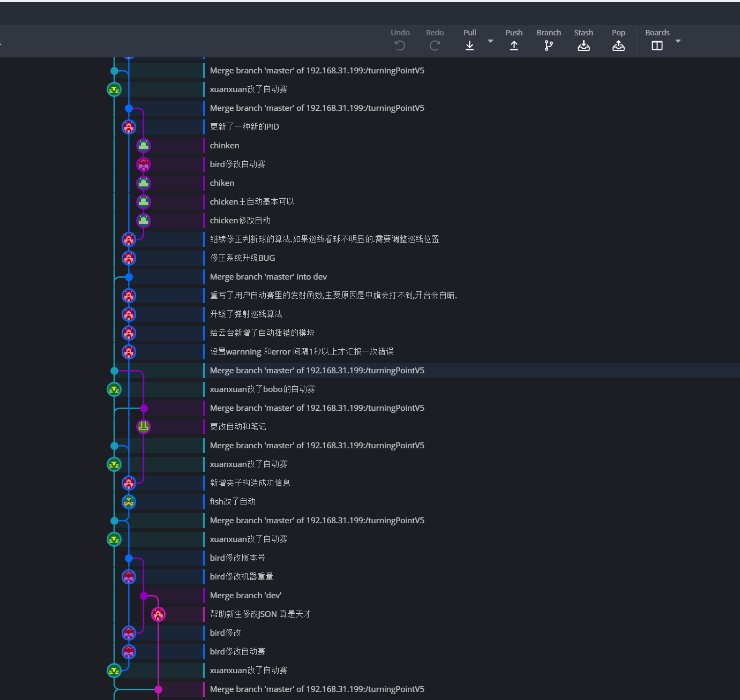Viewport: 740px width, 700px height.
Task: Select avatar node of commit '给云台新增了自动插错的模块'
Action: click(129, 333)
